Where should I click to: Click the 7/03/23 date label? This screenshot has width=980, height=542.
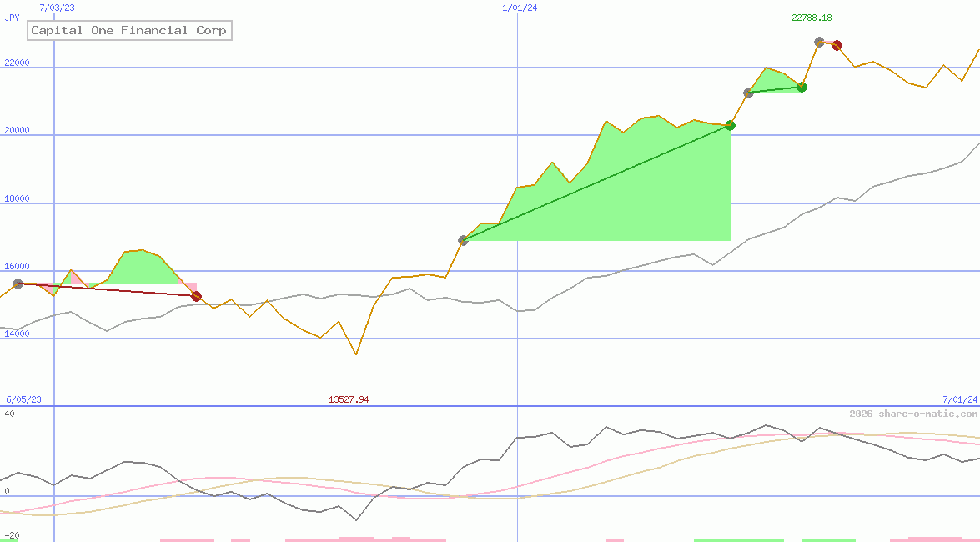(57, 8)
